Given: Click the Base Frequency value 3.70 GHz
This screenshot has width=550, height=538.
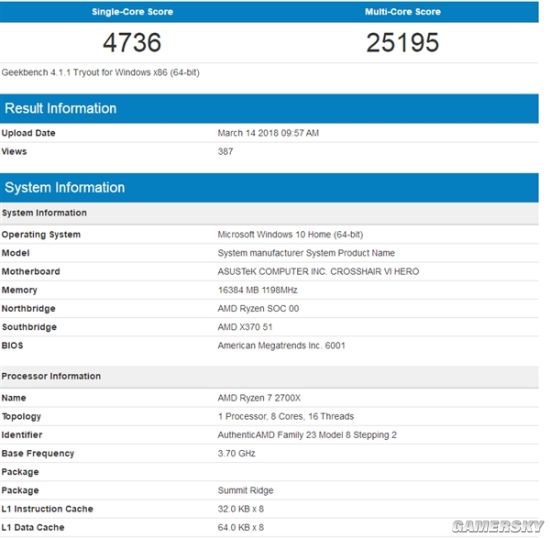Looking at the screenshot, I should 236,453.
